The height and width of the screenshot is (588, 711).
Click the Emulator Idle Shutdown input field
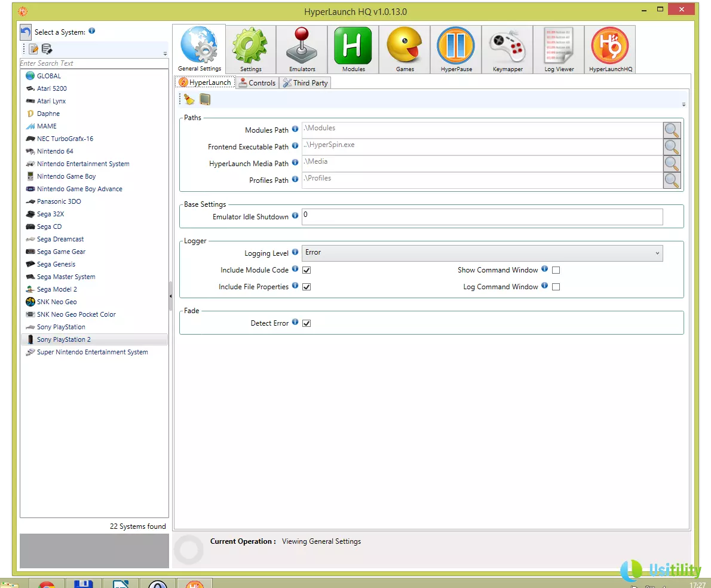click(482, 216)
